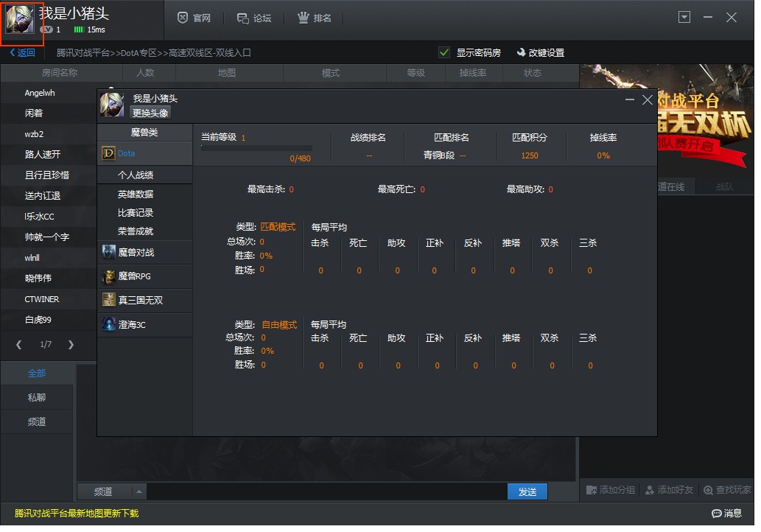Open 比赛记录 match history section
761x532 pixels.
point(136,213)
